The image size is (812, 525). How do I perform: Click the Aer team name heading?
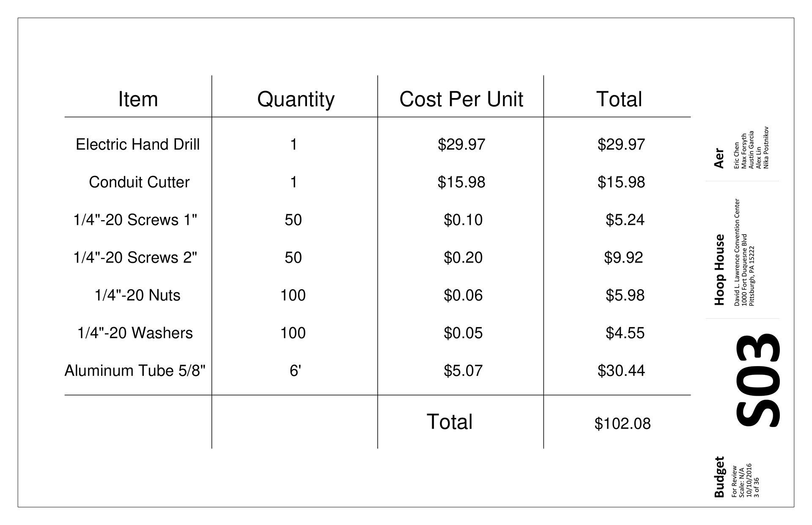(719, 158)
